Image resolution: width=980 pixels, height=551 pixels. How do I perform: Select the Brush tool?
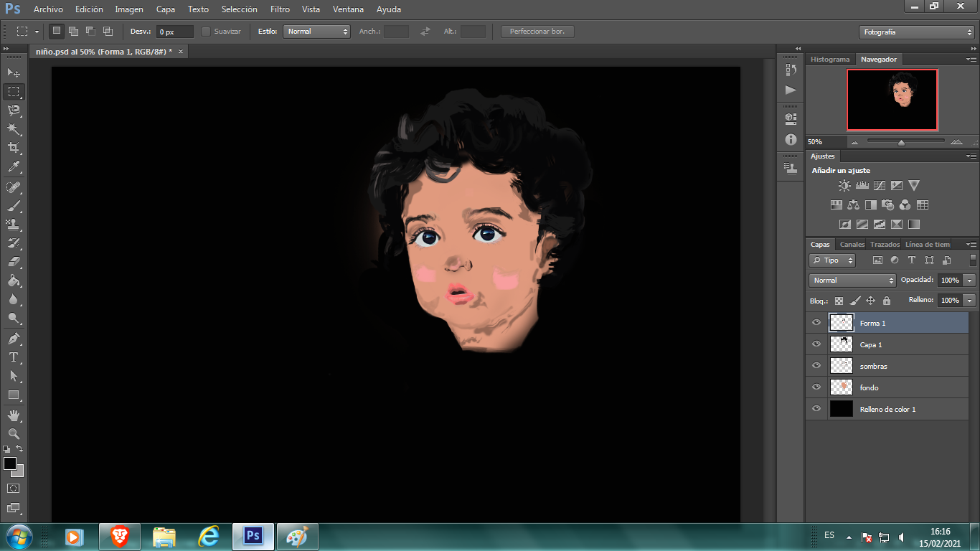(14, 206)
